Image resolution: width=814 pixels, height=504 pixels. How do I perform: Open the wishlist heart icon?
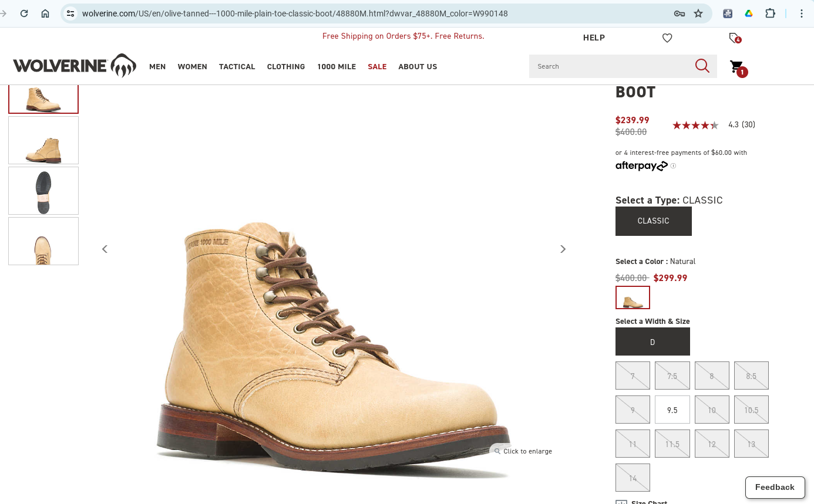click(667, 38)
